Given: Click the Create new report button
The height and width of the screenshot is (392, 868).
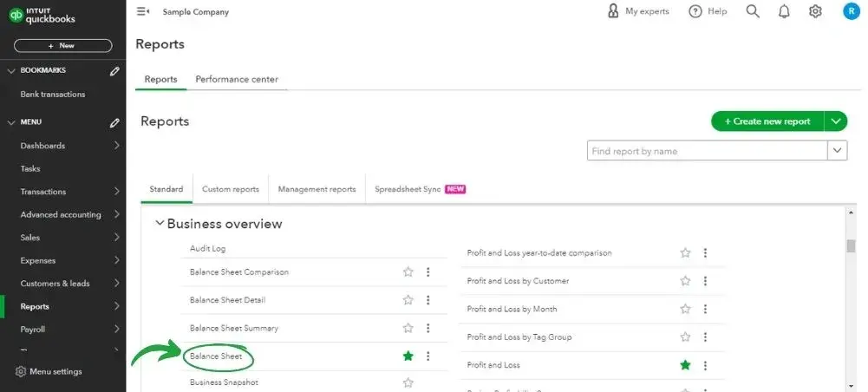Looking at the screenshot, I should click(x=767, y=121).
